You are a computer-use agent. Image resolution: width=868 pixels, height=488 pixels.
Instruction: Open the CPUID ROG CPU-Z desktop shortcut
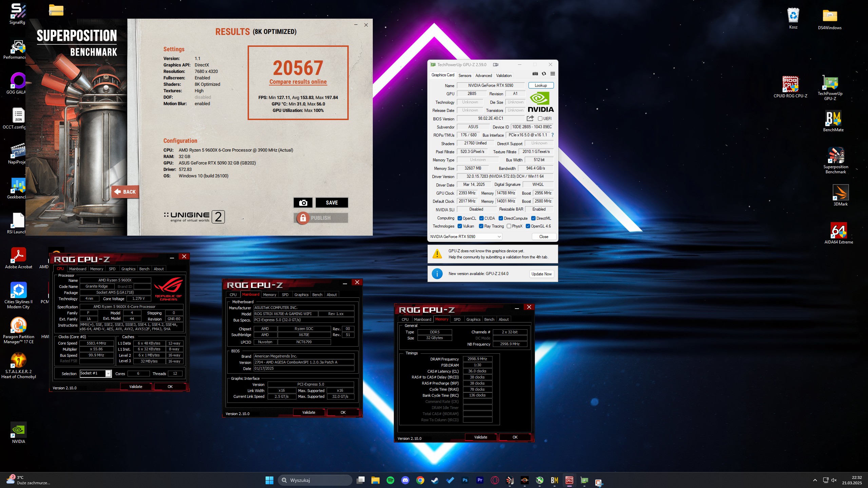click(790, 87)
